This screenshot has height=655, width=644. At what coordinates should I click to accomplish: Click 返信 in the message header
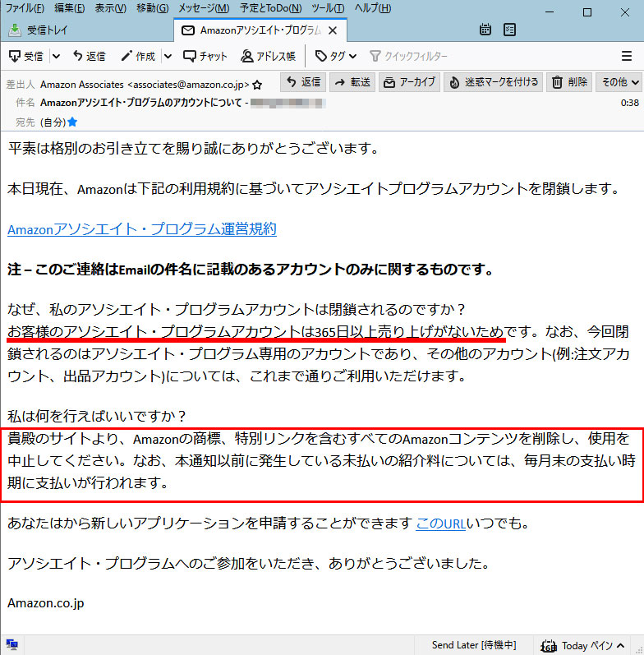pyautogui.click(x=304, y=82)
